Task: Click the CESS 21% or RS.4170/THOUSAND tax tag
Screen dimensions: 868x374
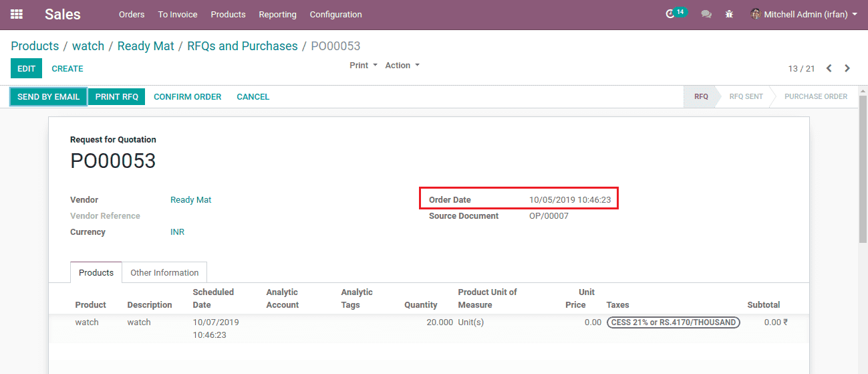Action: [x=674, y=322]
